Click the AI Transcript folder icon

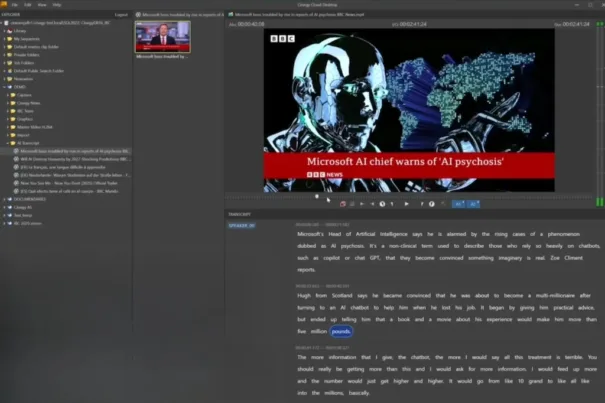[x=14, y=143]
